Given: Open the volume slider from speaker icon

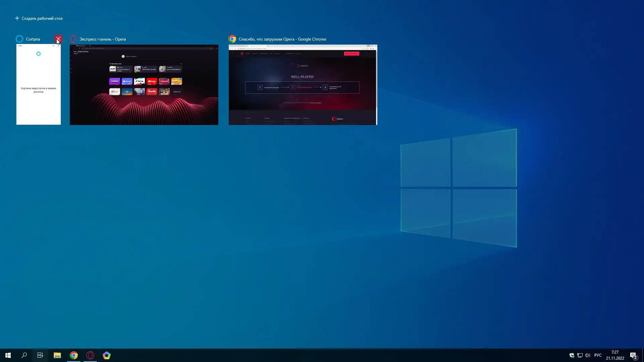Looking at the screenshot, I should pos(588,355).
